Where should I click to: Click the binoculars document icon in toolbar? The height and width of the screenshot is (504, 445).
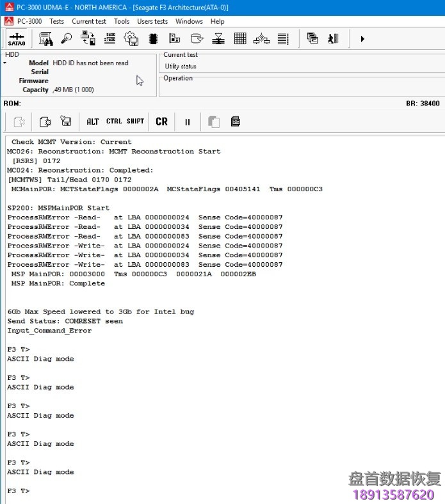[x=46, y=39]
